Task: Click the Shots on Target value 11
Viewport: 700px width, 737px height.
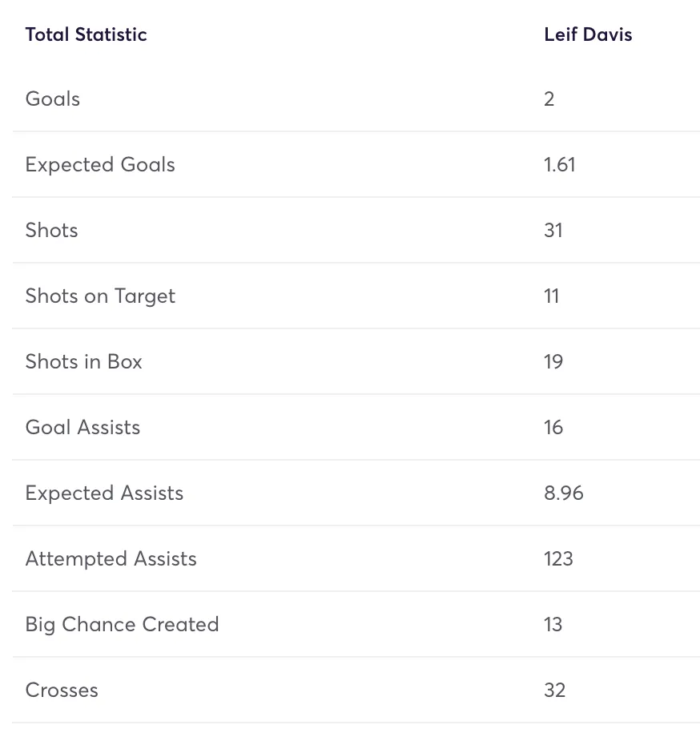Action: coord(552,296)
